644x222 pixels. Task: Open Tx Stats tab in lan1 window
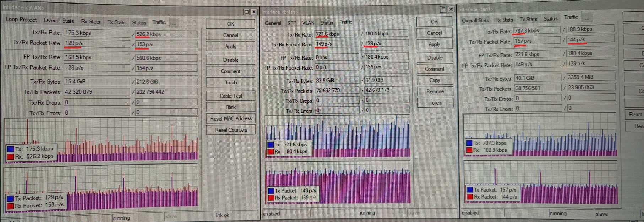(528, 19)
